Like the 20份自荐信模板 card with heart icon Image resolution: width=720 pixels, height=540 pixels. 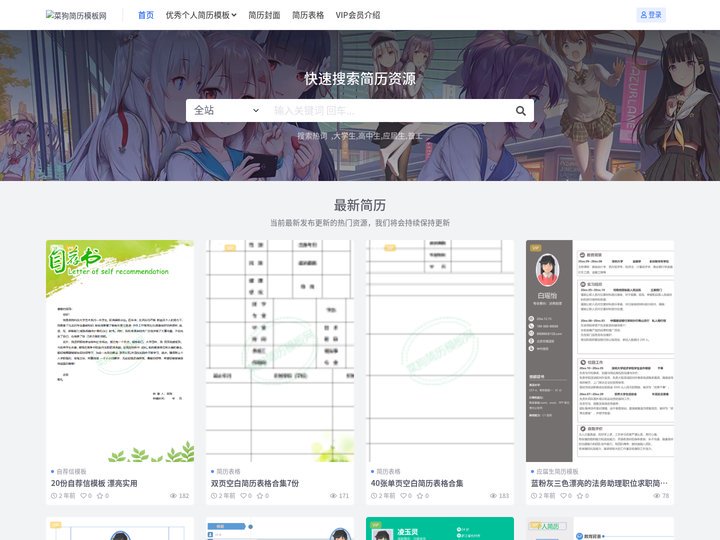pyautogui.click(x=84, y=496)
